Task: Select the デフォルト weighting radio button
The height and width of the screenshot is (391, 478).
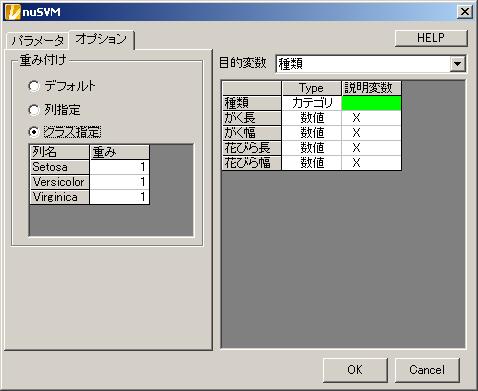Action: click(x=34, y=86)
